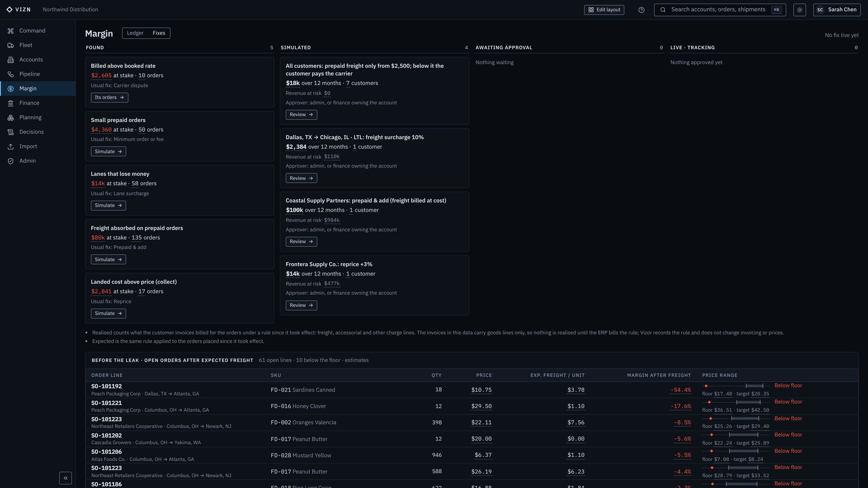Click the VIZN logo icon
Viewport: 868px width, 488px height.
coord(9,9)
